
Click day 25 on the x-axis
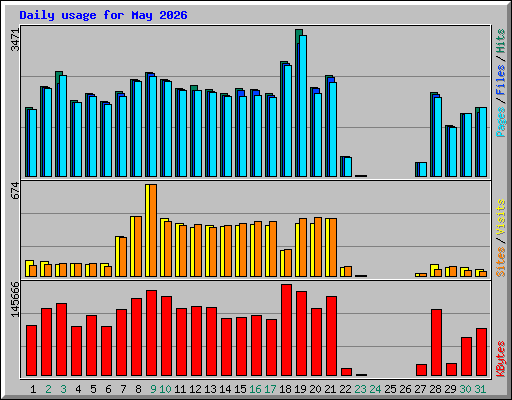390,389
